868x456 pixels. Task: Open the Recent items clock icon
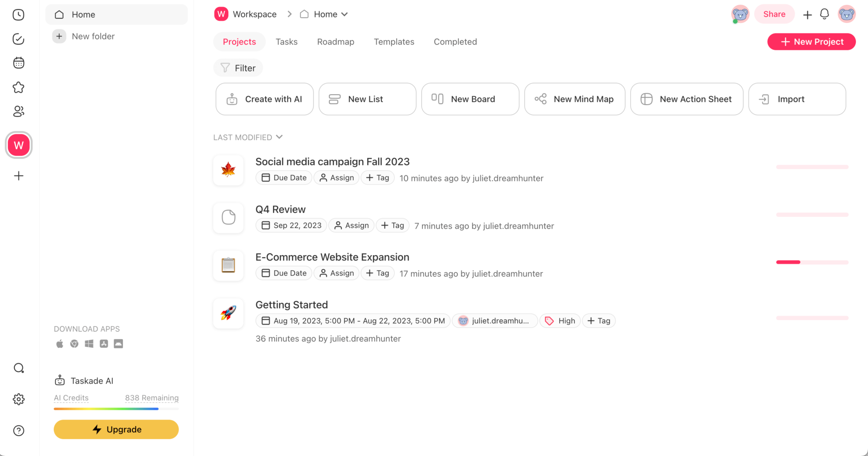[18, 14]
